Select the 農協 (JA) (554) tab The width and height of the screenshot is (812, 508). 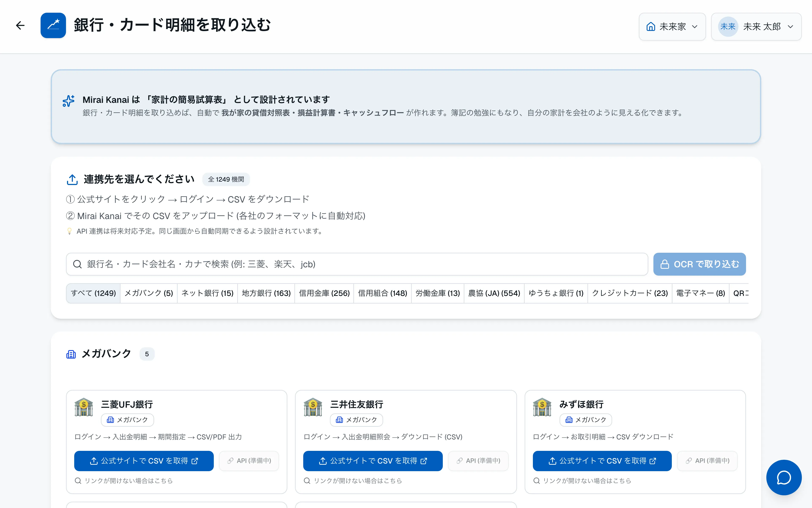click(494, 293)
